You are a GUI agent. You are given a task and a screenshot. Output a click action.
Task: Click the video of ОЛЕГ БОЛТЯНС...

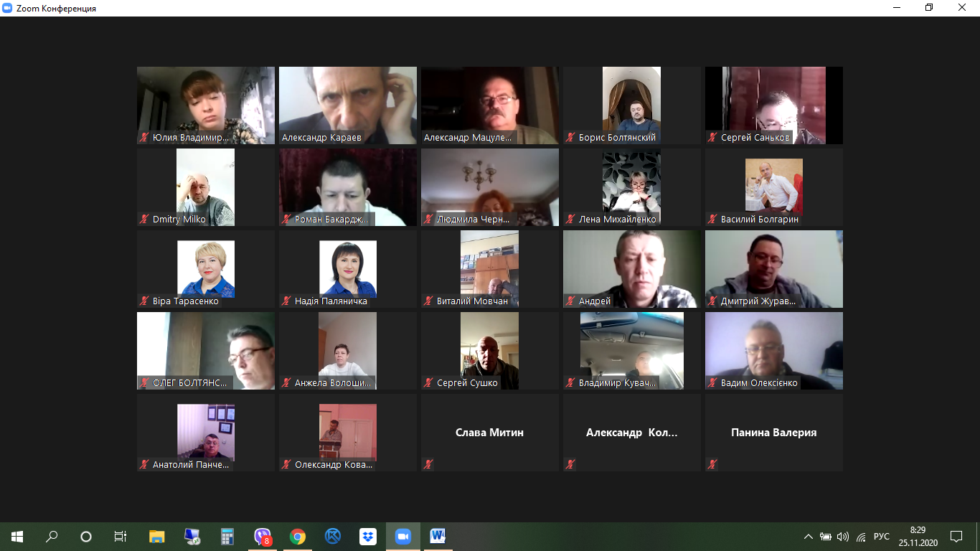206,351
